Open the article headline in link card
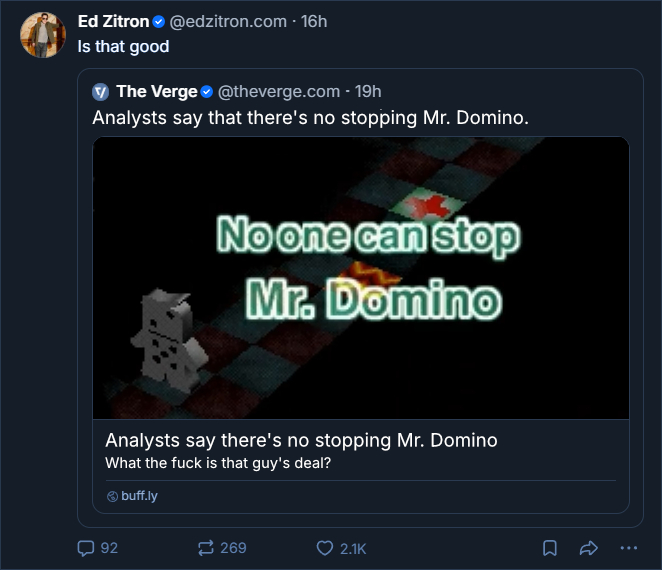This screenshot has width=662, height=570. point(301,441)
